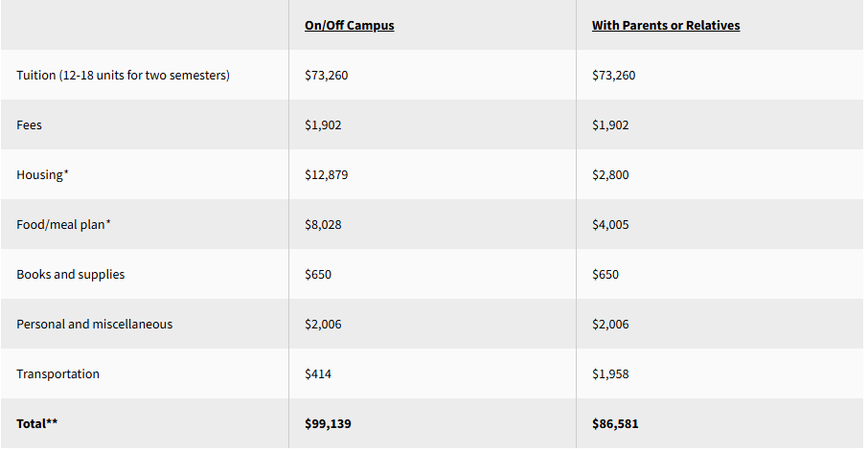Click the $414 transportation amount

pos(318,374)
